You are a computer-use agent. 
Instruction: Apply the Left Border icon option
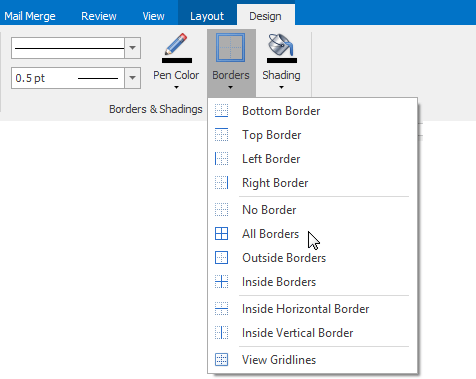[221, 159]
